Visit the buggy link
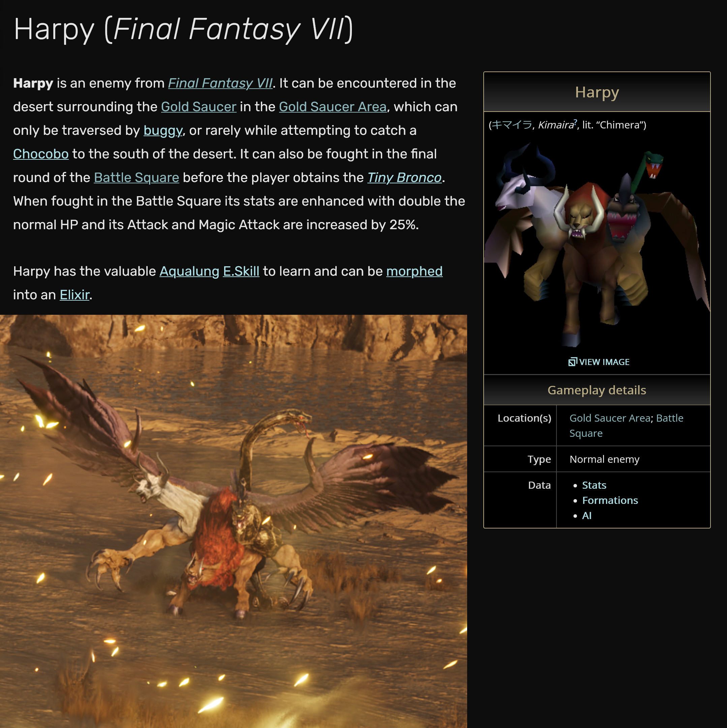This screenshot has width=727, height=728. 163,131
